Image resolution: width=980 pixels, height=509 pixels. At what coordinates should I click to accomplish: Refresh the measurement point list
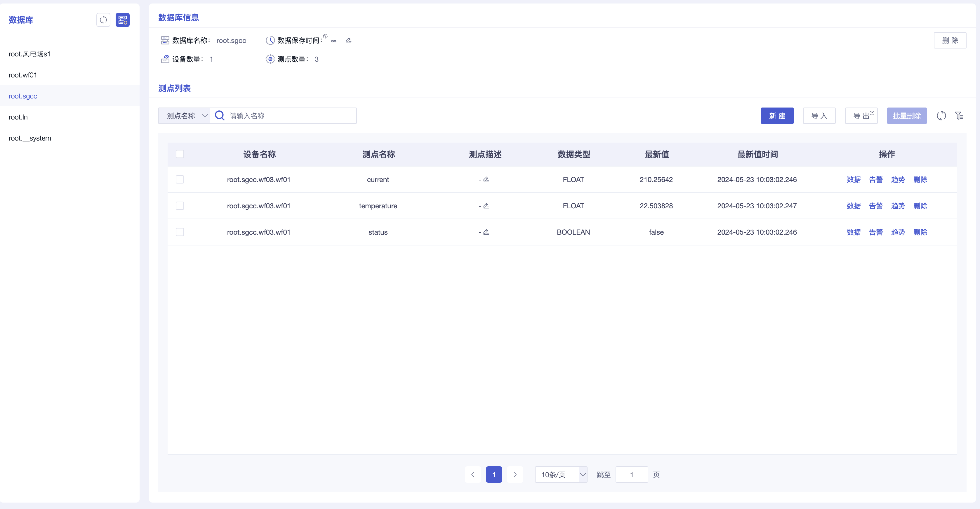[941, 116]
